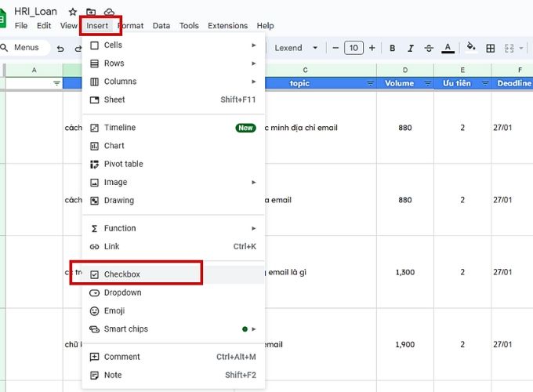Star the HRI_Loan document
This screenshot has width=533, height=392.
(x=72, y=12)
